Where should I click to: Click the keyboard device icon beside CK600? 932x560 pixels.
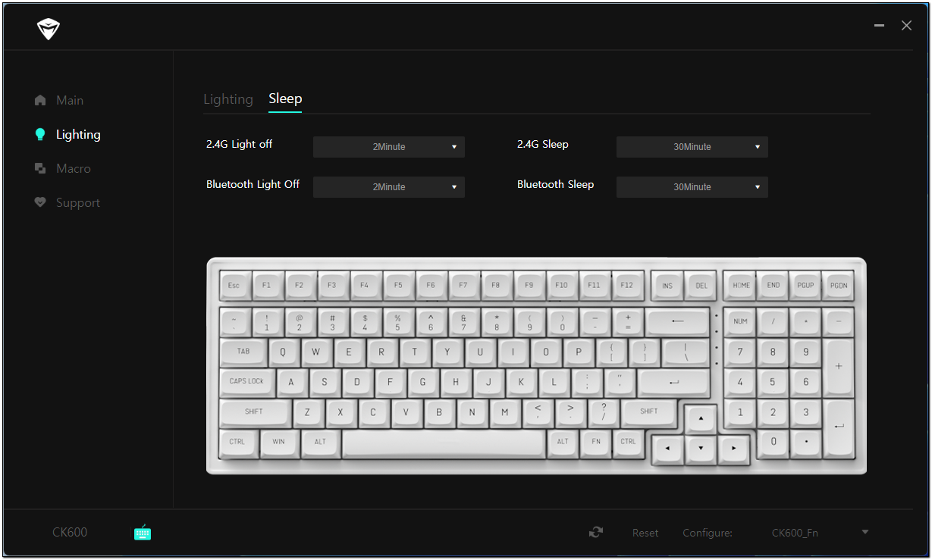tap(142, 533)
